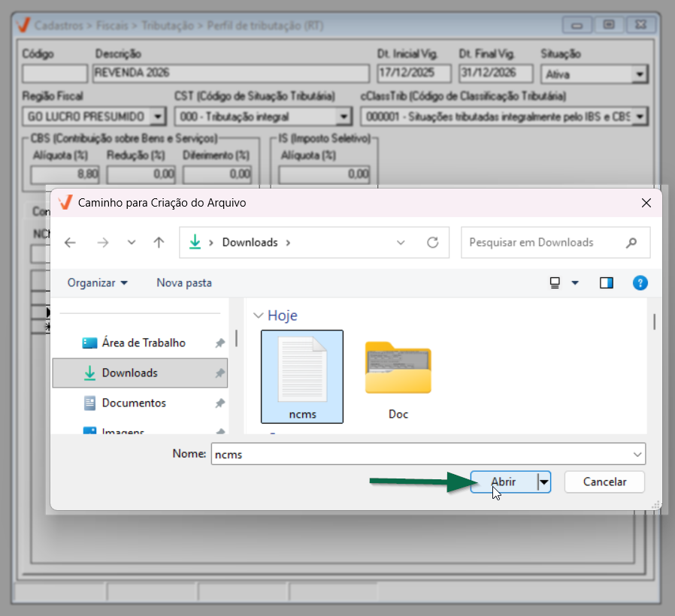
Task: Select Downloads in the sidebar
Action: point(140,373)
